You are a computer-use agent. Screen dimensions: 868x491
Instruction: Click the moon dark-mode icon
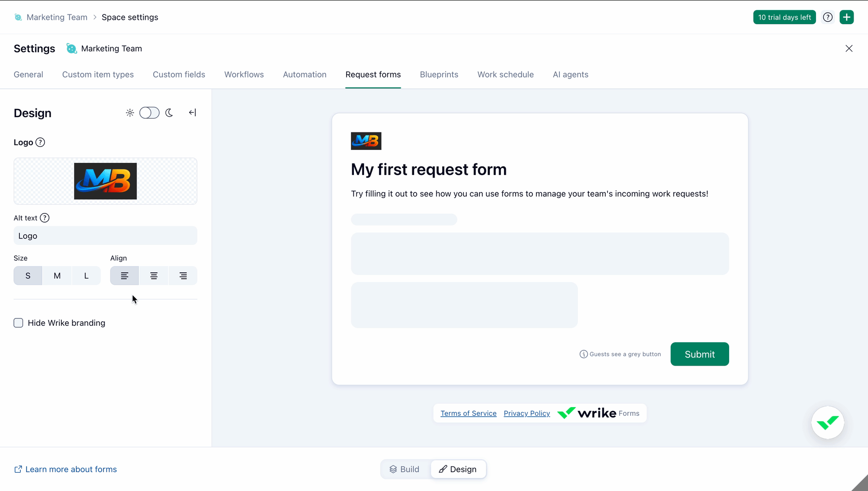tap(169, 113)
